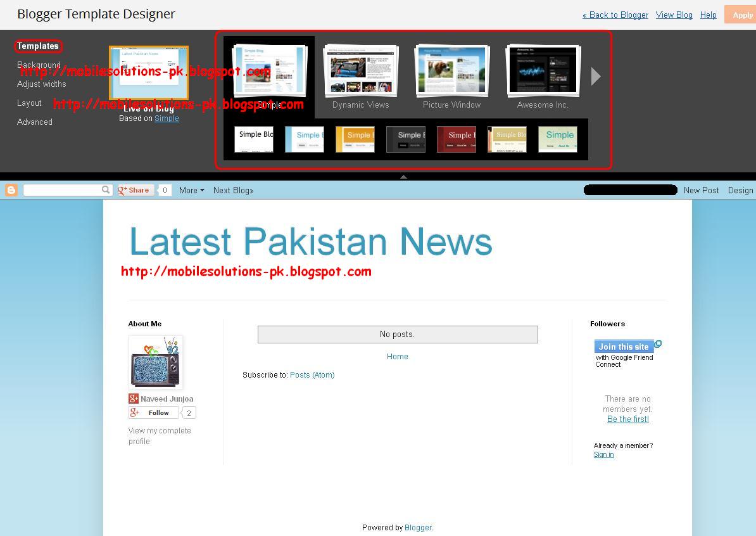Viewport: 756px width, 536px height.
Task: Pick the orange Simple variant
Action: (355, 139)
